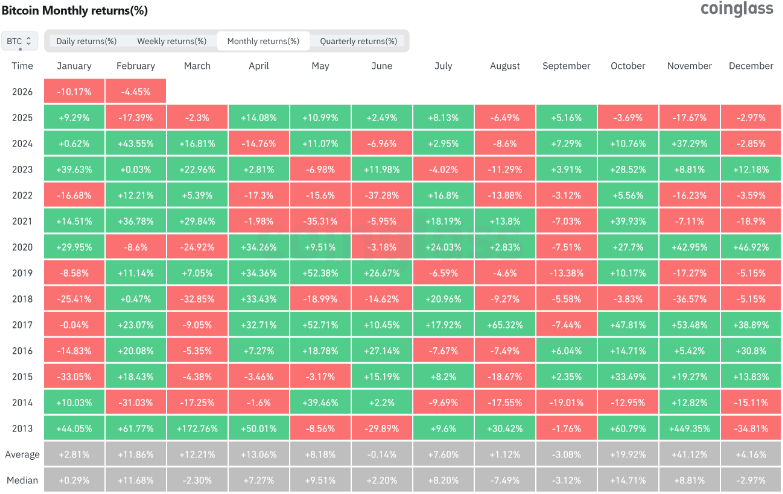
Task: Click the Median row label
Action: pos(22,480)
